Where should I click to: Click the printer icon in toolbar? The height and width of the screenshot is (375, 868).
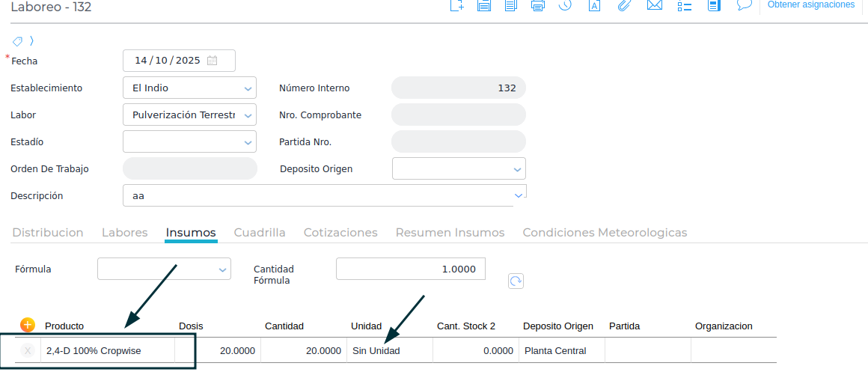537,6
